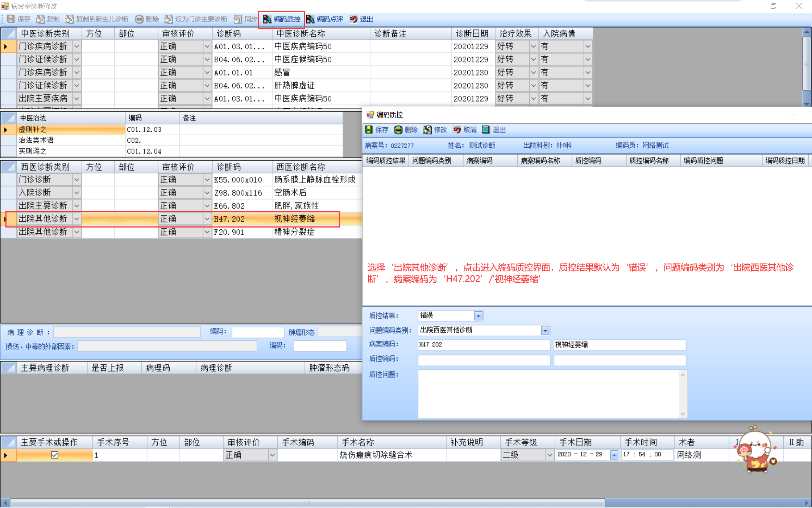Expand 问题编码类别 dropdown
The width and height of the screenshot is (812, 508).
545,331
